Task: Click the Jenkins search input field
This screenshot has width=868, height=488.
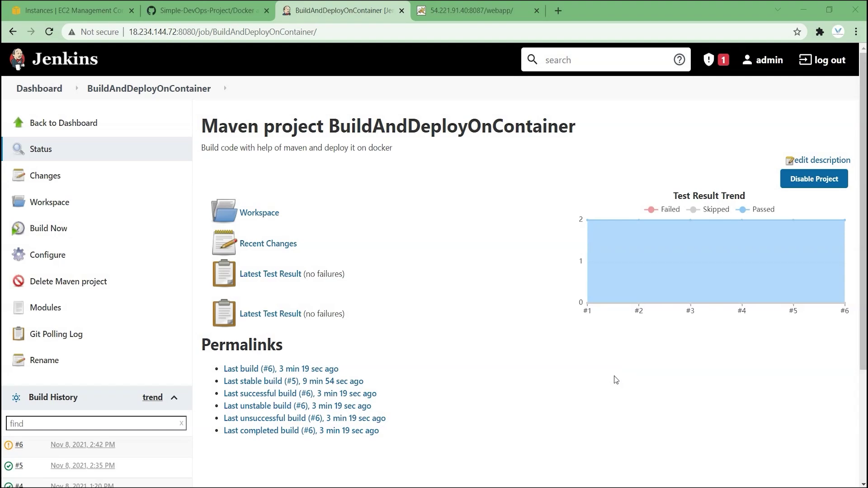Action: (606, 60)
